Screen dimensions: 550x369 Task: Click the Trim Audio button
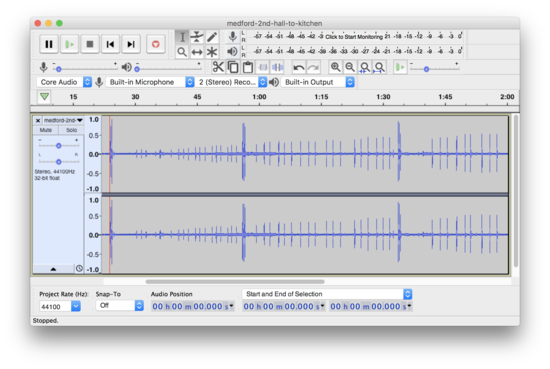[263, 67]
